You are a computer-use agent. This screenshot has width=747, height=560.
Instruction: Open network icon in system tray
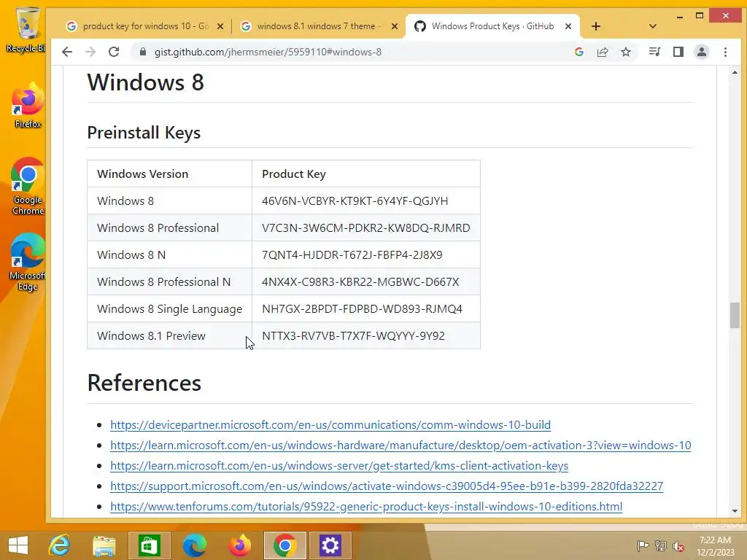point(661,545)
